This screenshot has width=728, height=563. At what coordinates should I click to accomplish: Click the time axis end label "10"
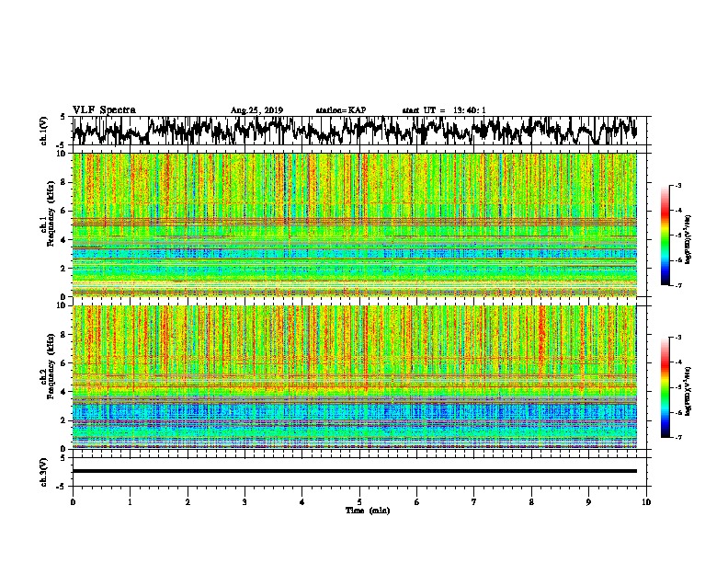click(646, 502)
